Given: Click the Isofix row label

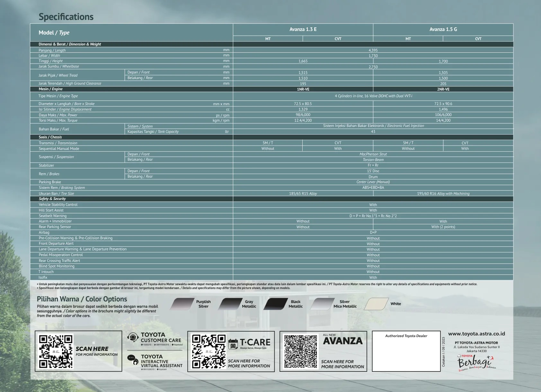Looking at the screenshot, I should coord(43,277).
